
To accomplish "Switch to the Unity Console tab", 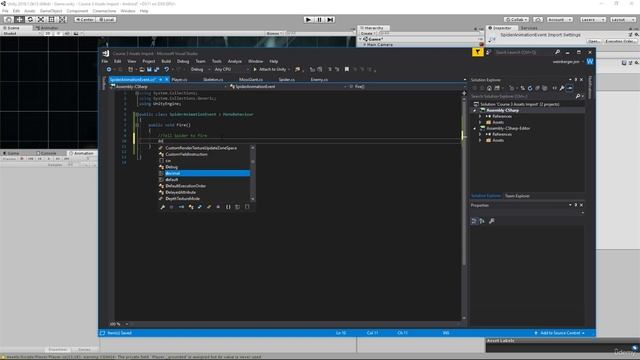I will [x=47, y=153].
